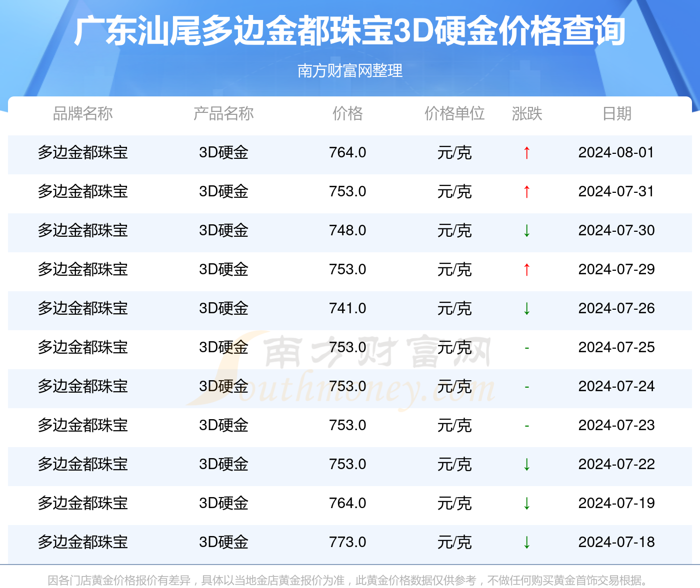Click the red up arrow for 2024-07-31
This screenshot has height=588, width=700.
tap(527, 191)
